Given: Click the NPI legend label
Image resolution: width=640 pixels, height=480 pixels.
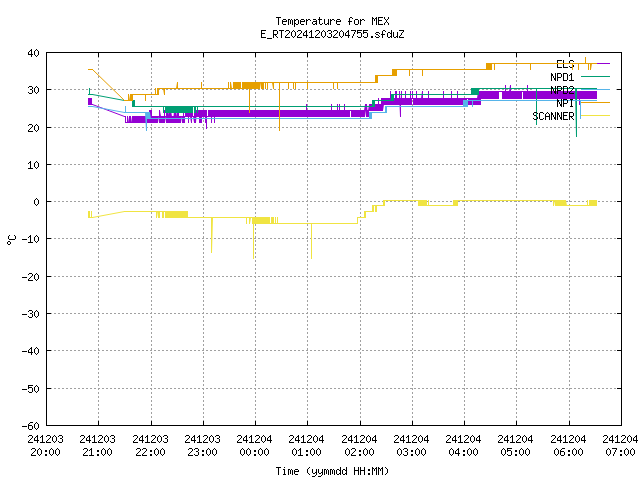Looking at the screenshot, I should (x=565, y=103).
